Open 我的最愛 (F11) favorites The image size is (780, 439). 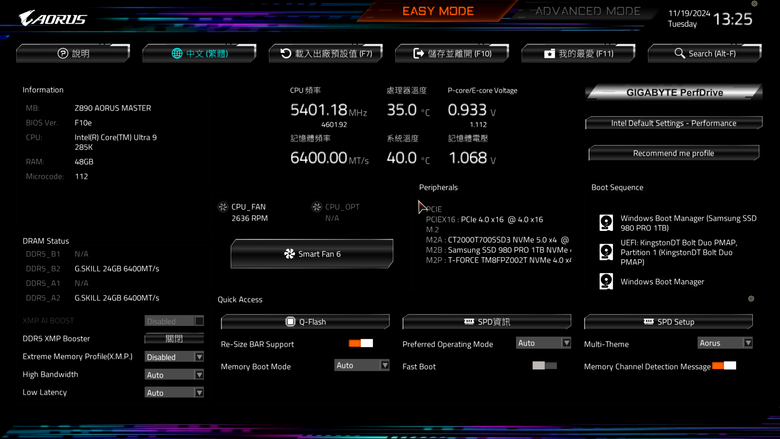(579, 53)
